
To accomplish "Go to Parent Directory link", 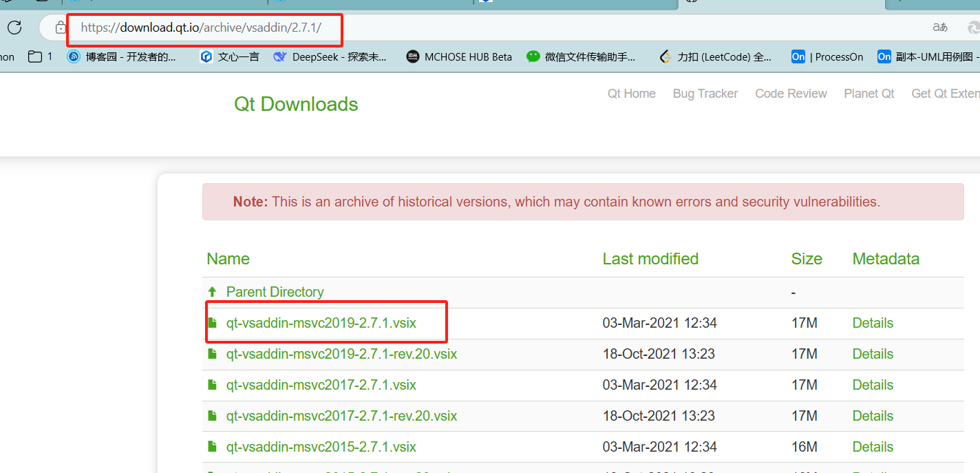I will (x=275, y=292).
